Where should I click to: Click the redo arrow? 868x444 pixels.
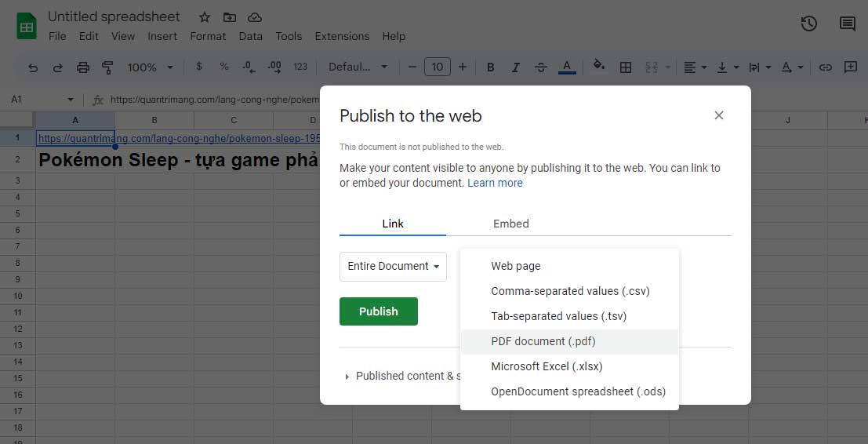tap(57, 67)
